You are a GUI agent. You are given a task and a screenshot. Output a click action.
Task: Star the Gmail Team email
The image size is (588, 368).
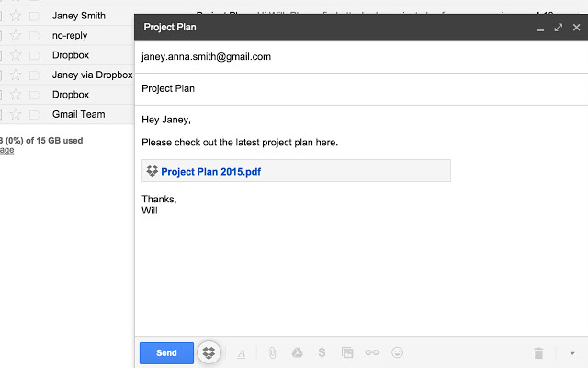[16, 114]
